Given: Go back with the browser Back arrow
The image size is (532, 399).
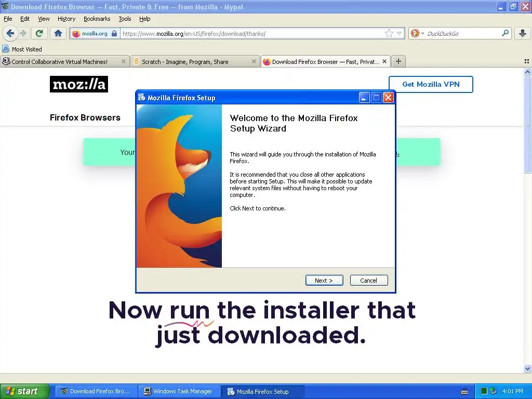Looking at the screenshot, I should click(x=10, y=33).
